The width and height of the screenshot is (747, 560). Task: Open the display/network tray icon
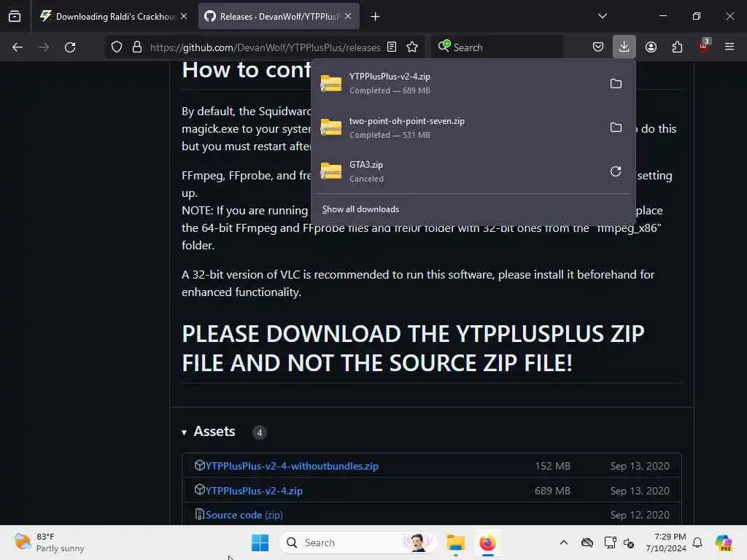pyautogui.click(x=610, y=542)
